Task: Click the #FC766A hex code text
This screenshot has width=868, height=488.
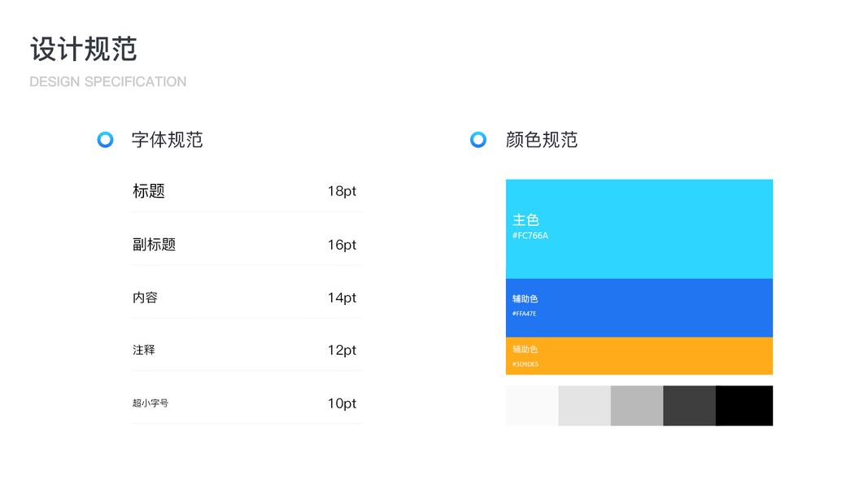Action: (530, 236)
